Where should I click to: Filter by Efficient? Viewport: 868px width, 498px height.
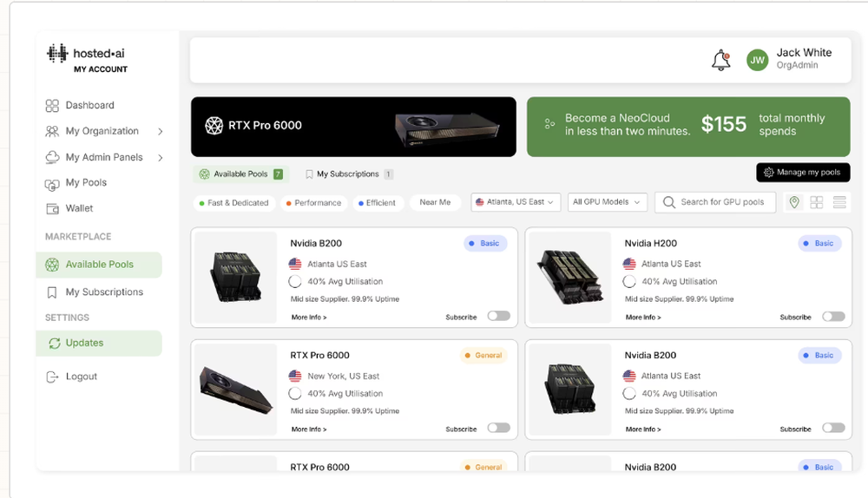point(377,203)
